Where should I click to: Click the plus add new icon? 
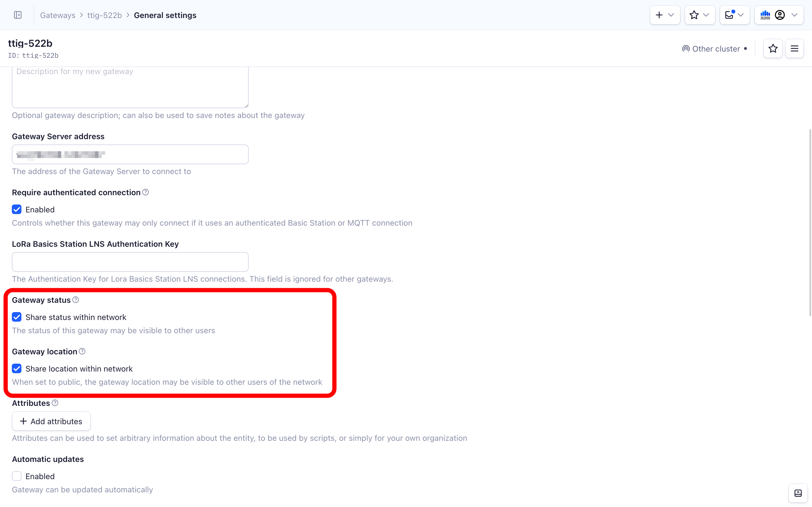[659, 15]
